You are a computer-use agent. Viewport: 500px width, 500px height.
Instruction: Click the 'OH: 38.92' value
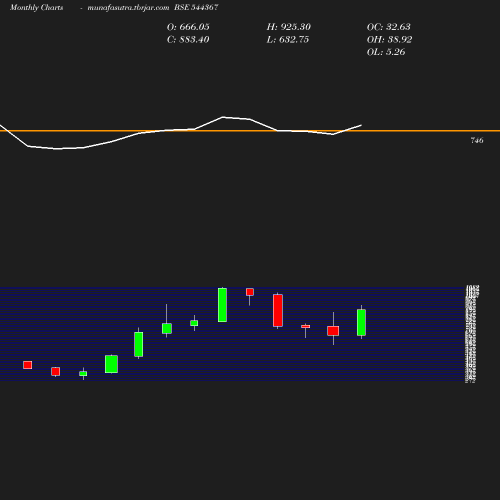(389, 39)
